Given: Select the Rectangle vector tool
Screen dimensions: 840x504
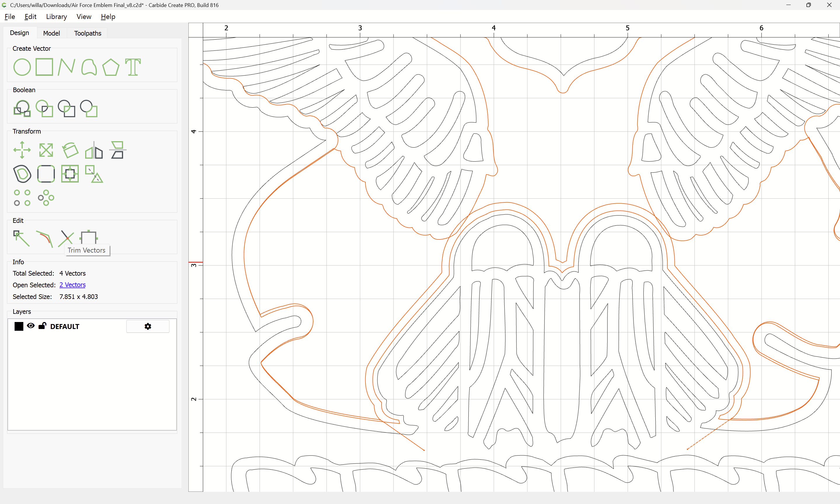Looking at the screenshot, I should 44,67.
